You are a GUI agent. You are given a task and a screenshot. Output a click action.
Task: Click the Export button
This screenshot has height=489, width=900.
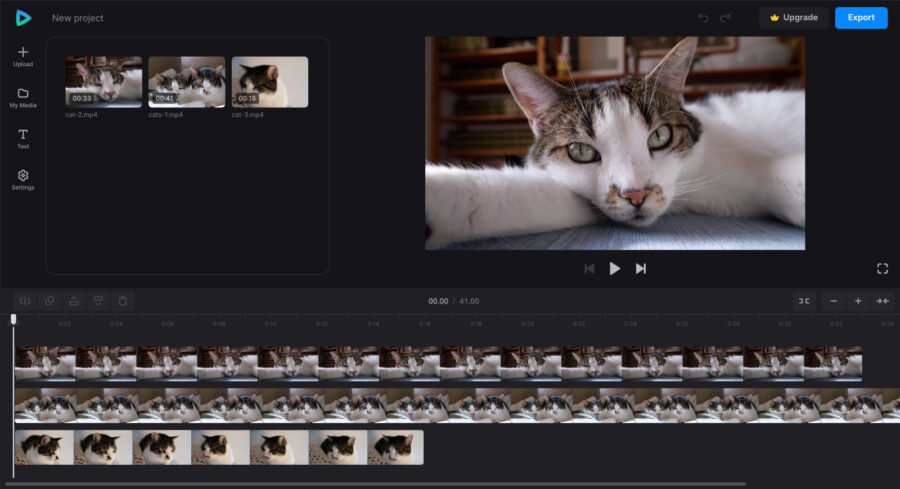861,18
